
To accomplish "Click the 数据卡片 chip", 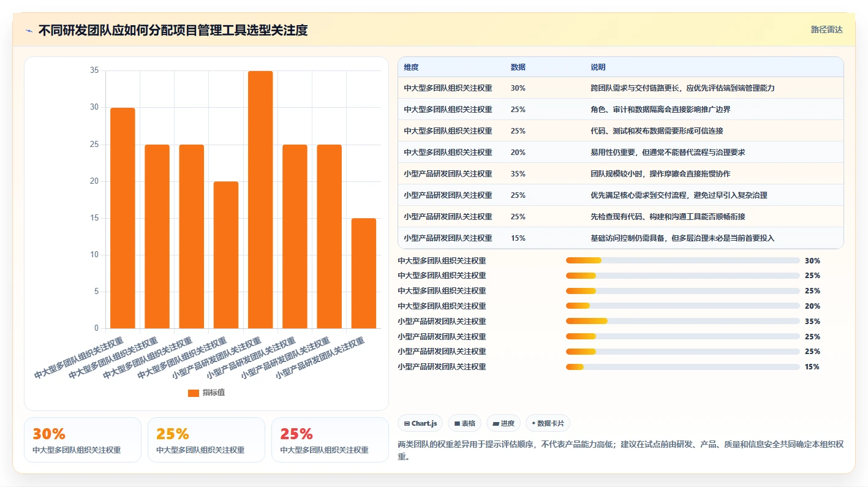I will pos(548,423).
